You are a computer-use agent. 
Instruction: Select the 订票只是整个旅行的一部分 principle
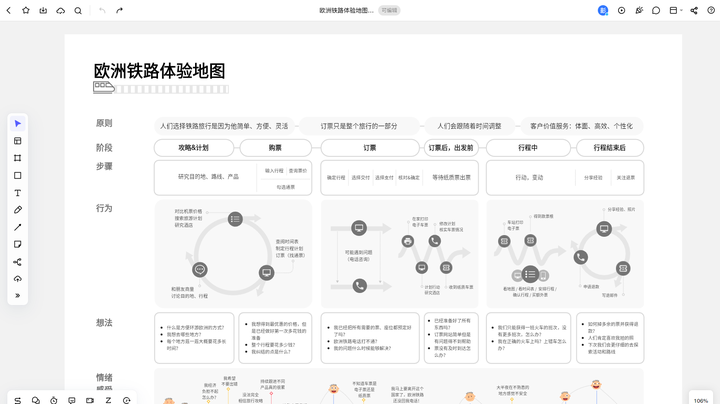click(x=359, y=126)
